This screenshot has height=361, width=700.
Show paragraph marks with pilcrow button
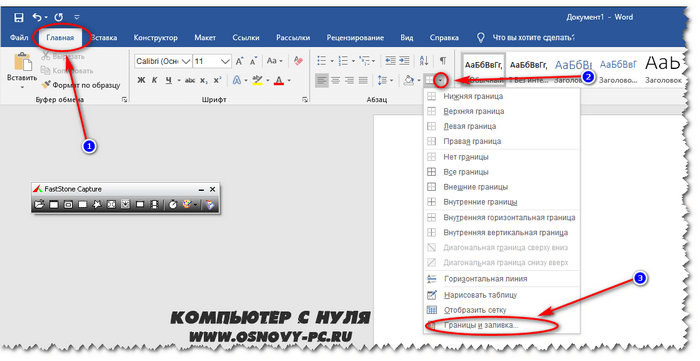(442, 61)
